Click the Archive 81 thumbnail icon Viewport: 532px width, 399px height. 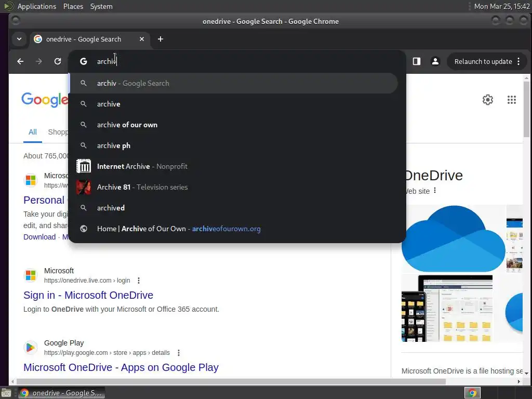[84, 187]
